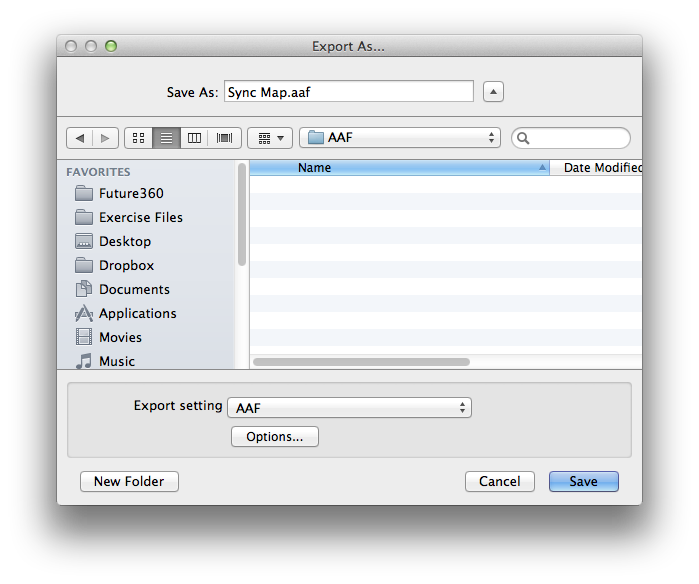Click the magnifying glass search icon
The height and width of the screenshot is (584, 699).
click(523, 139)
